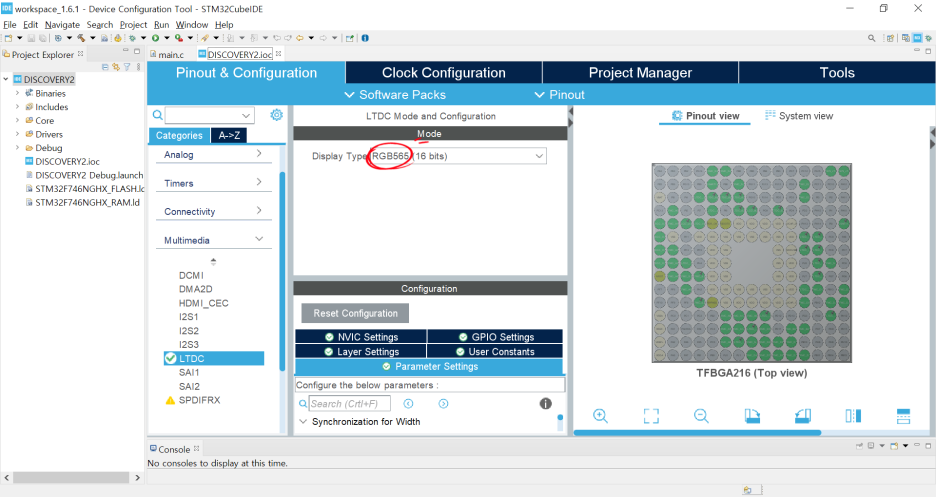Open the Pinout dropdown menu
Viewport: 936px width, 497px height.
559,95
